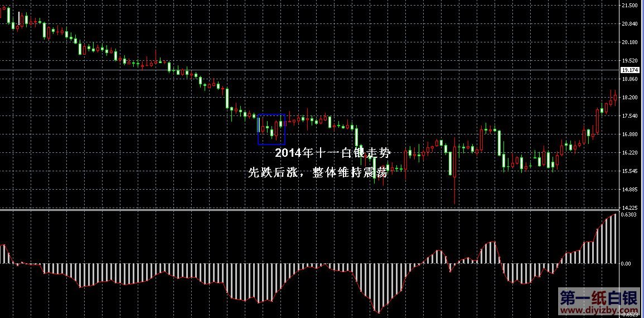Click the "第一纸白银" logo watermark
This screenshot has width=644, height=318.
point(598,297)
